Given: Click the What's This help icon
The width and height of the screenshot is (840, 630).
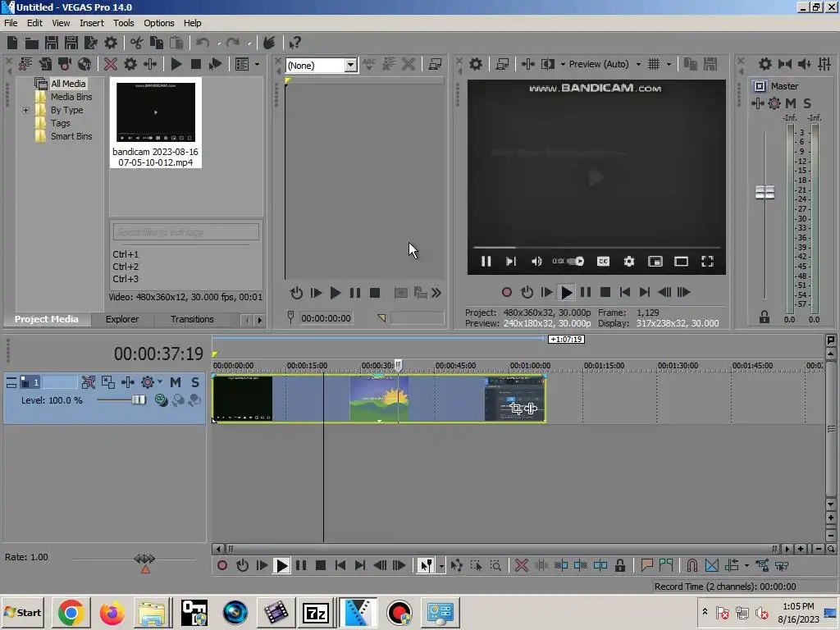Looking at the screenshot, I should click(294, 43).
